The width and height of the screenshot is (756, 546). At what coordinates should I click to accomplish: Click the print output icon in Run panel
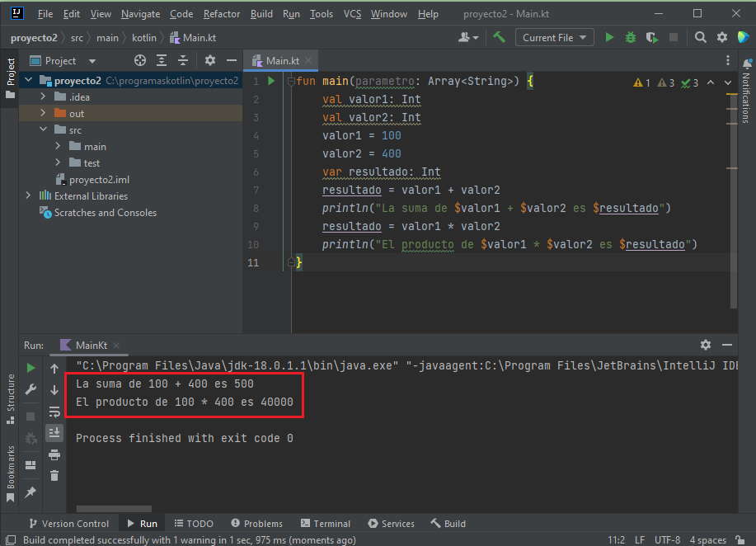point(54,454)
